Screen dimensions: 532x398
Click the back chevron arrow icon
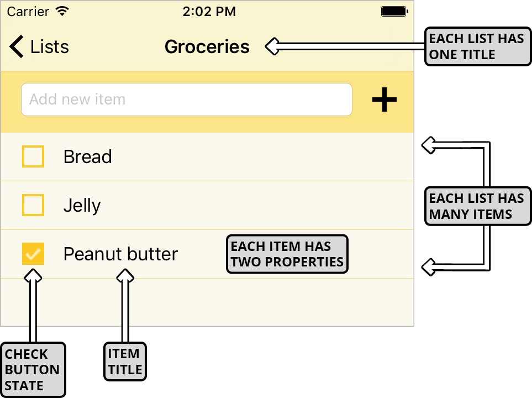pos(17,47)
